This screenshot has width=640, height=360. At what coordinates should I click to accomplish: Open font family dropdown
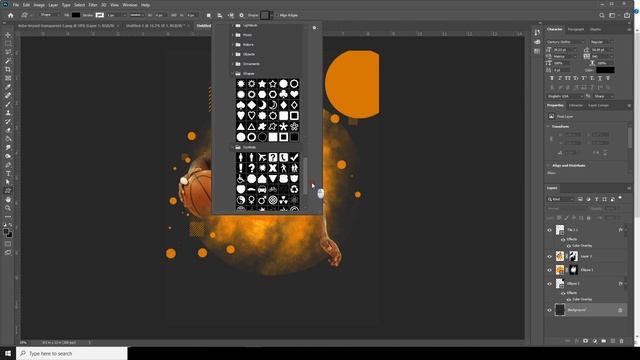(565, 42)
